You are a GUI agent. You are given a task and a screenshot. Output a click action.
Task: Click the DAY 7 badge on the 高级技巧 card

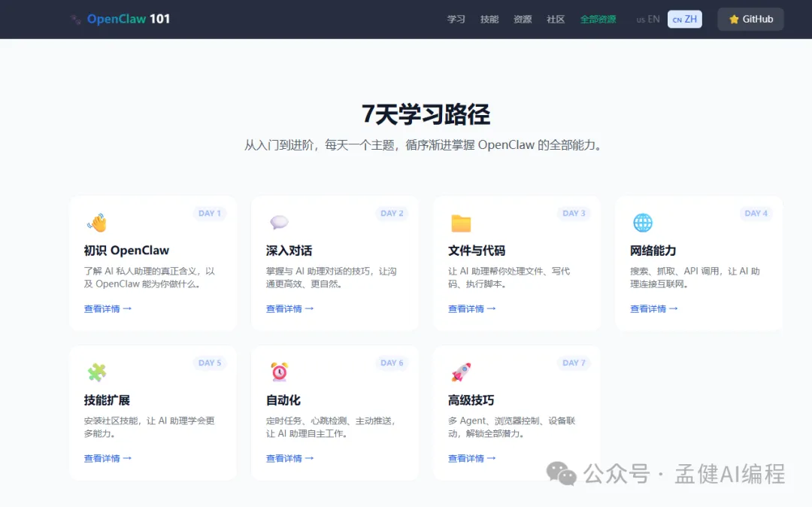pyautogui.click(x=574, y=363)
